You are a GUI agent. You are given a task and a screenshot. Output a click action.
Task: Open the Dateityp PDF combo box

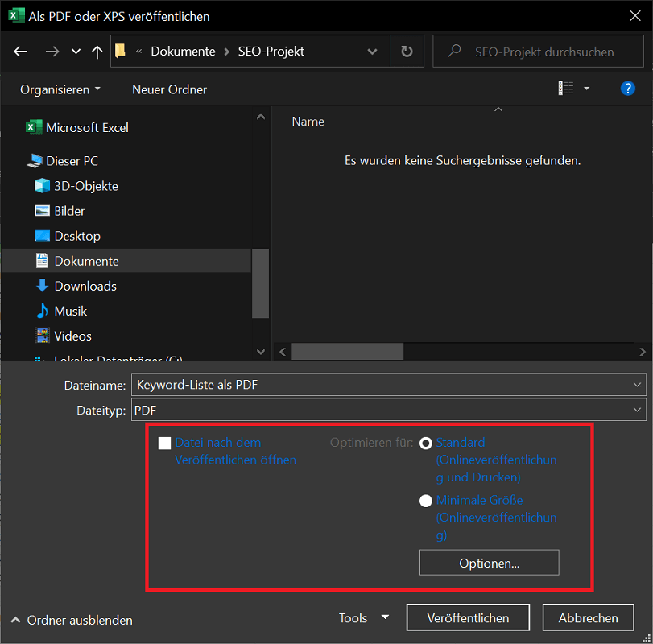pyautogui.click(x=389, y=410)
